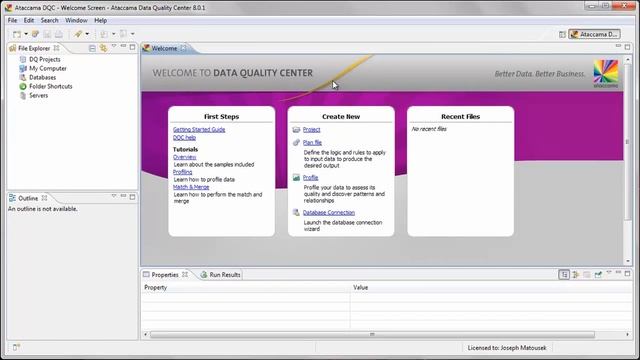Click the Database Connection icon
The height and width of the screenshot is (360, 640).
click(x=296, y=213)
